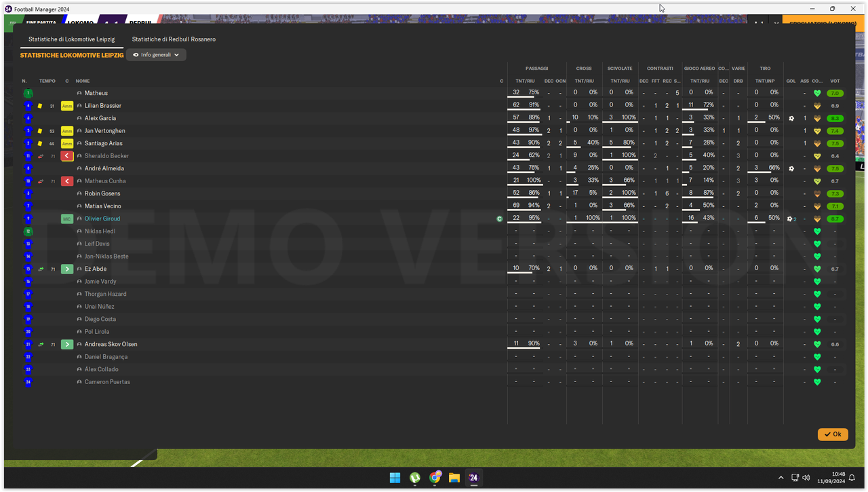This screenshot has width=868, height=492.
Task: Click Matheus Cunha's 100% pass completion value
Action: coord(534,181)
